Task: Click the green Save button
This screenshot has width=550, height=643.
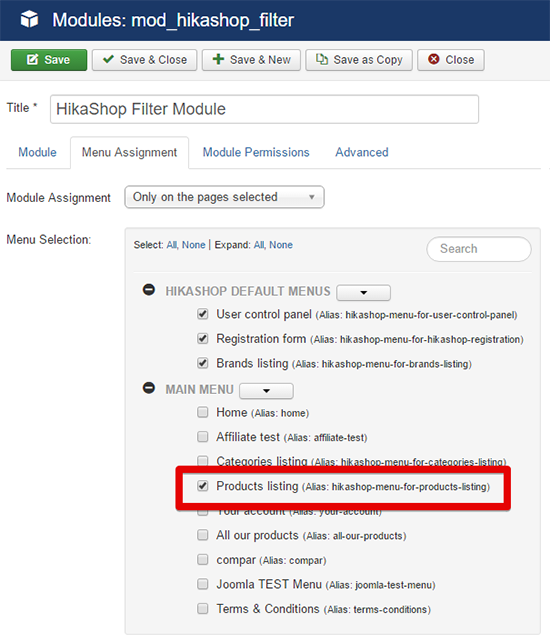Action: click(49, 60)
